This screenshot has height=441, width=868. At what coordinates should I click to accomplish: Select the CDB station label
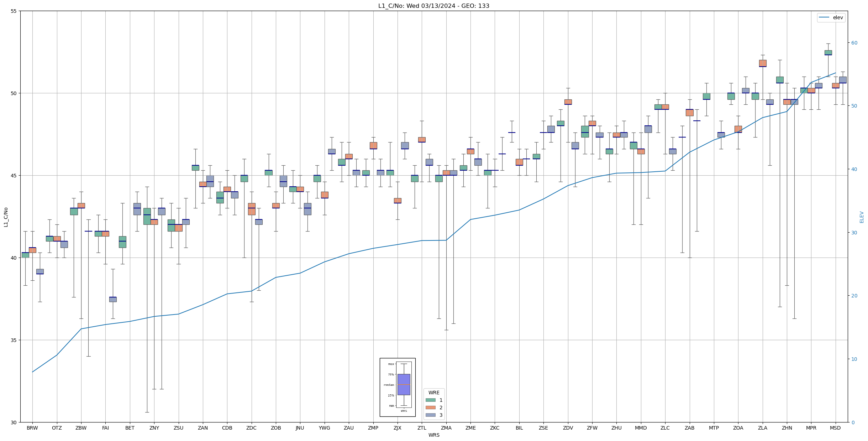pos(227,428)
